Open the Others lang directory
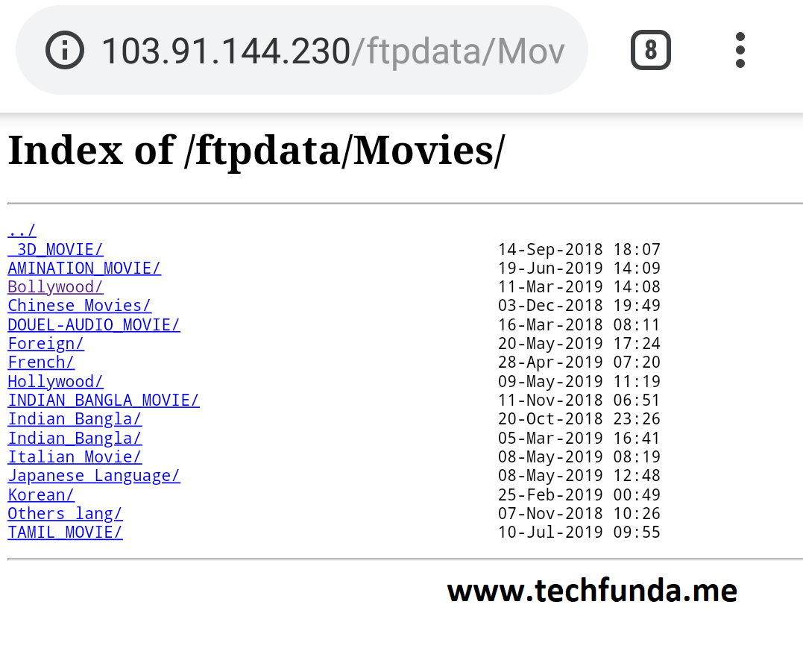 [x=65, y=513]
